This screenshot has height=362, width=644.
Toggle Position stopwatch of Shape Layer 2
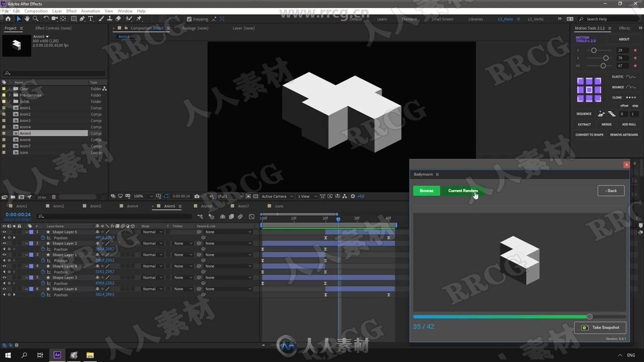43,249
